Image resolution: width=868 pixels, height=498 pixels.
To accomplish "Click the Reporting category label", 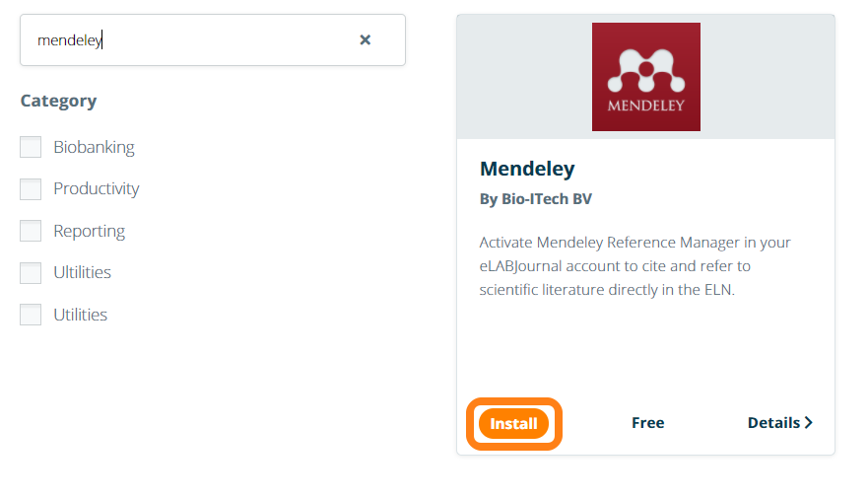I will (x=89, y=231).
